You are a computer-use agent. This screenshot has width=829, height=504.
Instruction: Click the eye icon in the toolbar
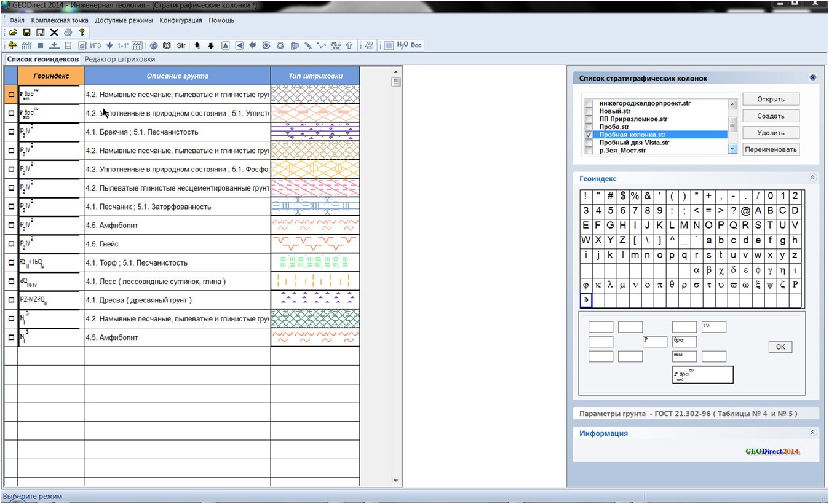click(x=266, y=45)
